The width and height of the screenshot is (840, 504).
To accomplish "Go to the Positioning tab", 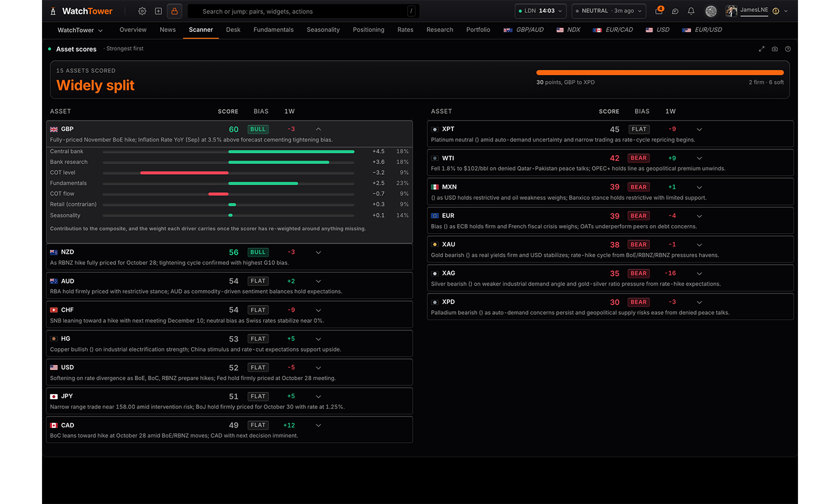I will (368, 30).
